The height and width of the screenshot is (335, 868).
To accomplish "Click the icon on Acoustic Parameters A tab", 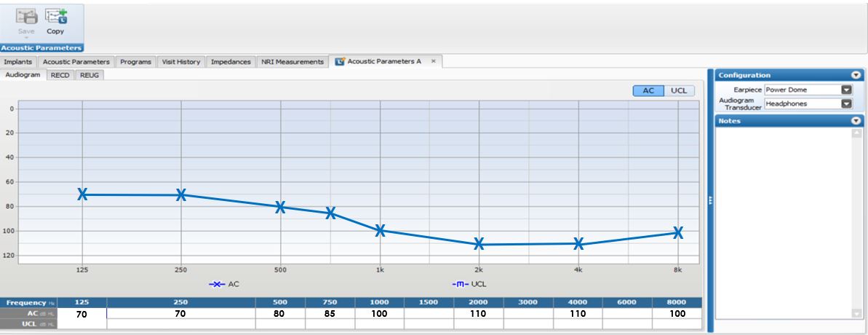I will point(340,61).
